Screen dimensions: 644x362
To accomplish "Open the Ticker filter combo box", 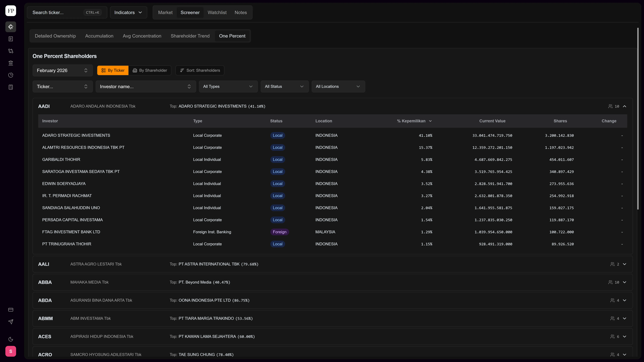I will point(62,86).
